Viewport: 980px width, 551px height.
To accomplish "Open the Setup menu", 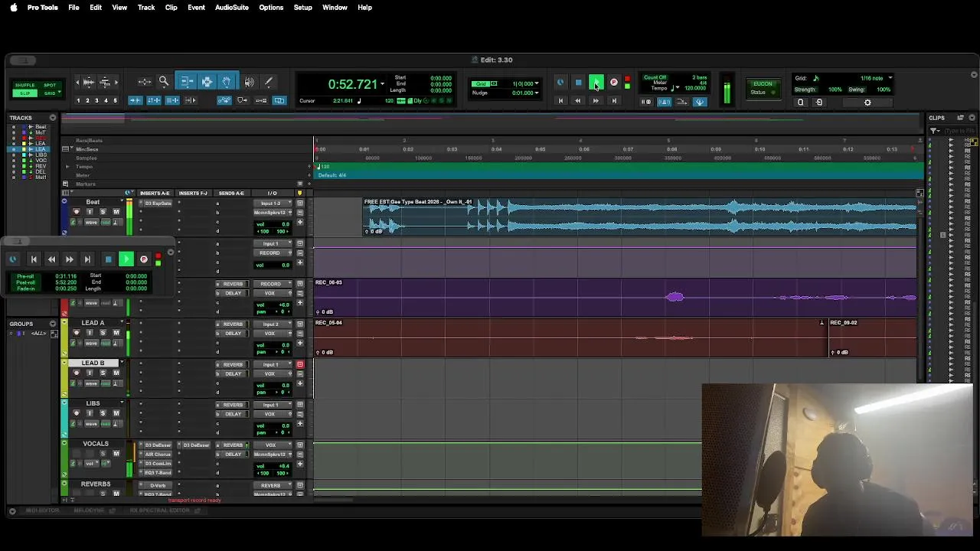I will 303,8.
